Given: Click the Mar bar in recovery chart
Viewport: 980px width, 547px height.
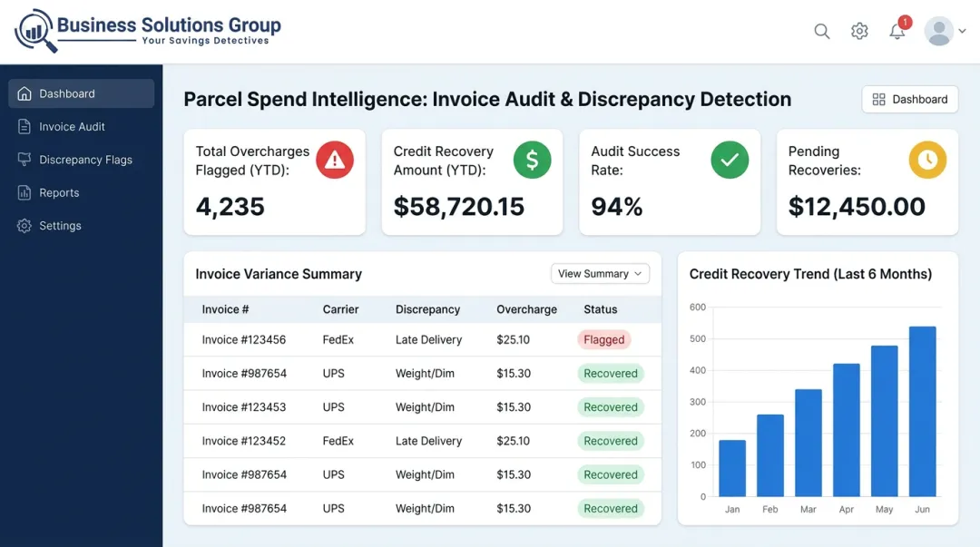Looking at the screenshot, I should click(808, 443).
